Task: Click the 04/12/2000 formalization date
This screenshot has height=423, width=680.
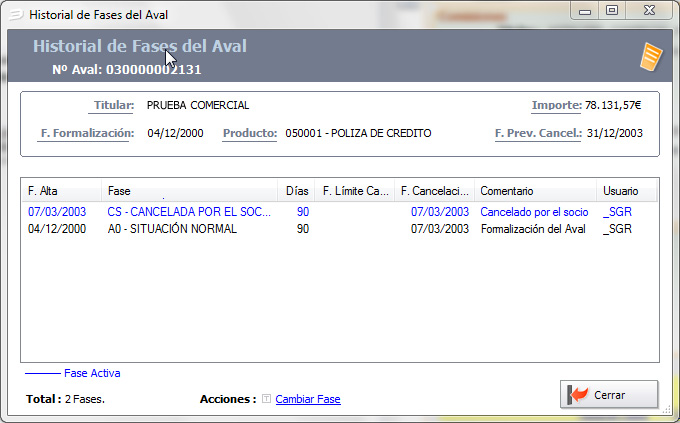Action: click(175, 133)
